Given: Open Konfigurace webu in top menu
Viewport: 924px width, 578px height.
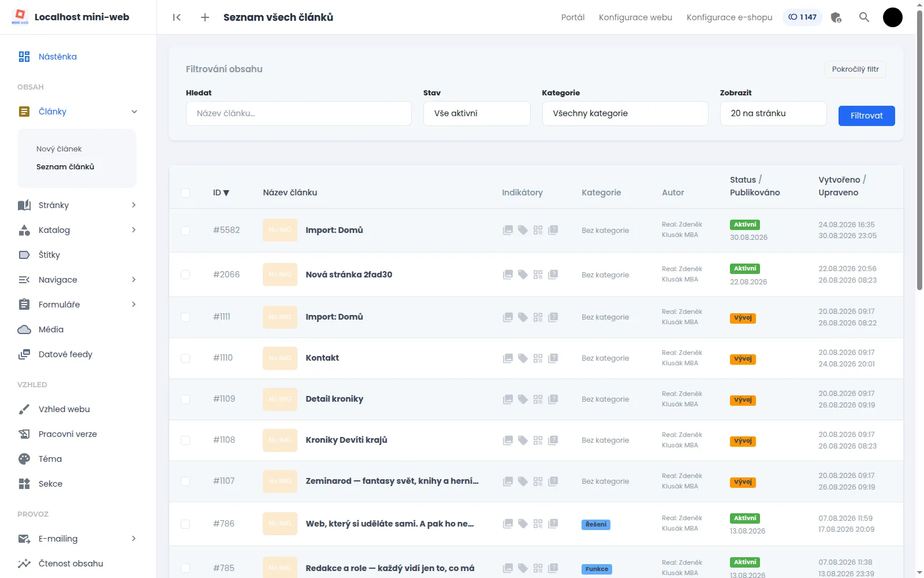Looking at the screenshot, I should point(635,17).
